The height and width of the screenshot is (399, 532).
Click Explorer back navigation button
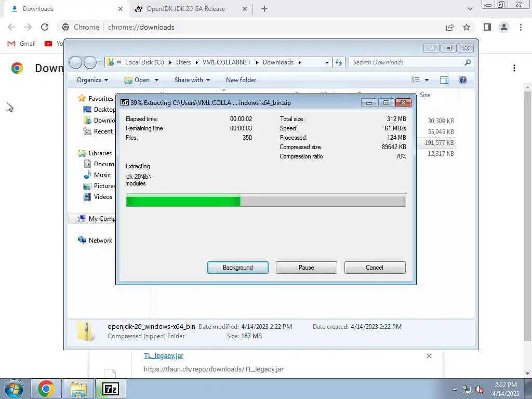[x=75, y=62]
